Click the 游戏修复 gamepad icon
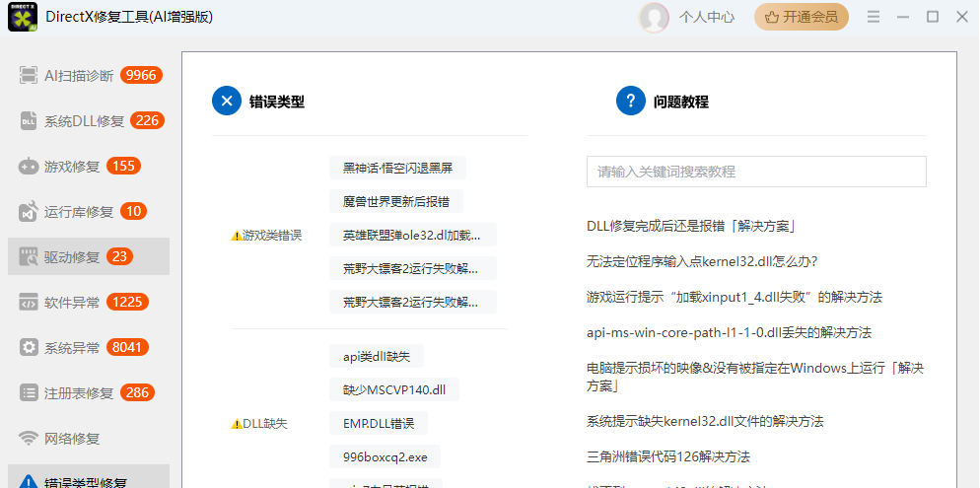980x488 pixels. click(x=29, y=167)
